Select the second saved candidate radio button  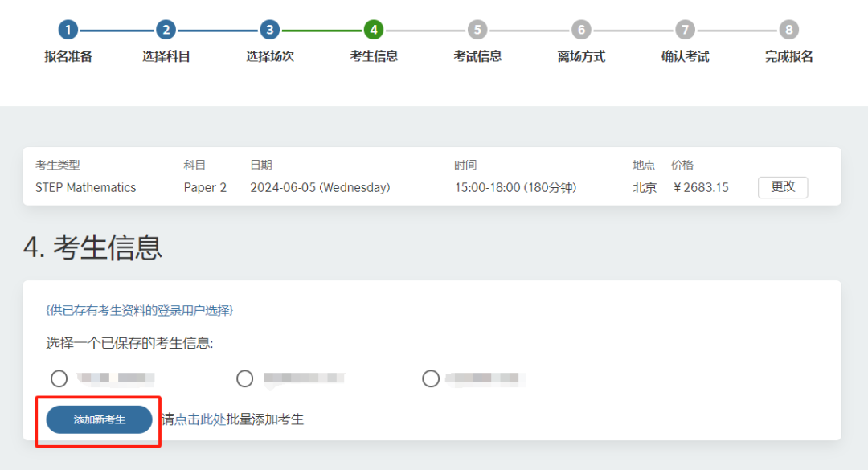point(244,378)
